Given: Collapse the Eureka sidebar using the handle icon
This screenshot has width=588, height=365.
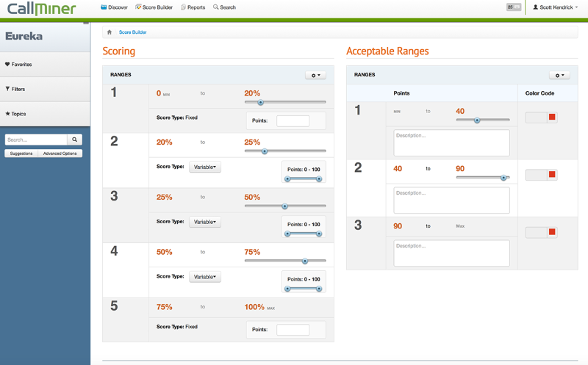Looking at the screenshot, I should [86, 24].
